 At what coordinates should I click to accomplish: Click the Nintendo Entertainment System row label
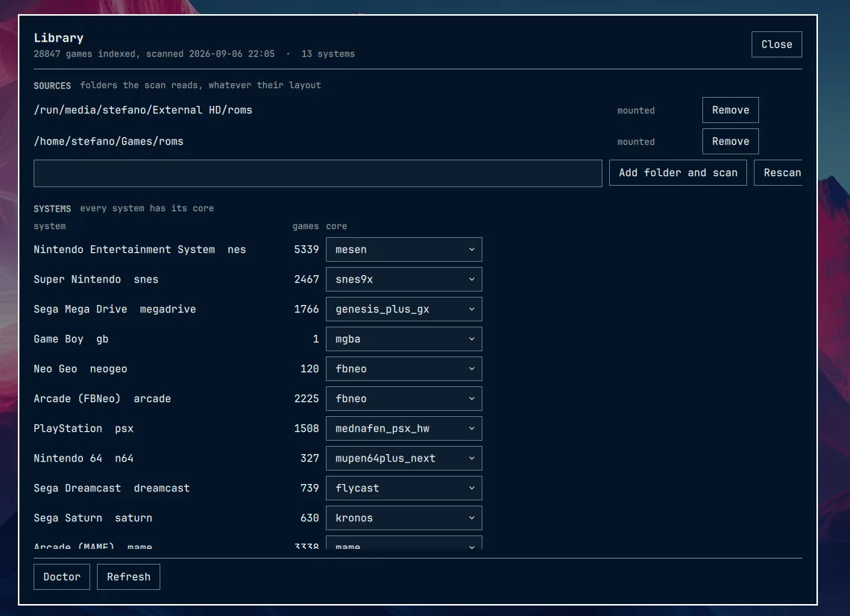coord(124,249)
